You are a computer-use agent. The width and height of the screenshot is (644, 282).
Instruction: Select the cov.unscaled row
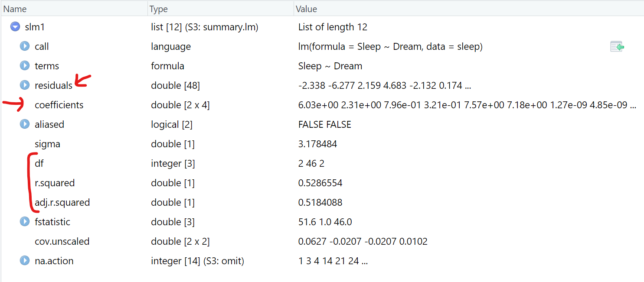[62, 241]
